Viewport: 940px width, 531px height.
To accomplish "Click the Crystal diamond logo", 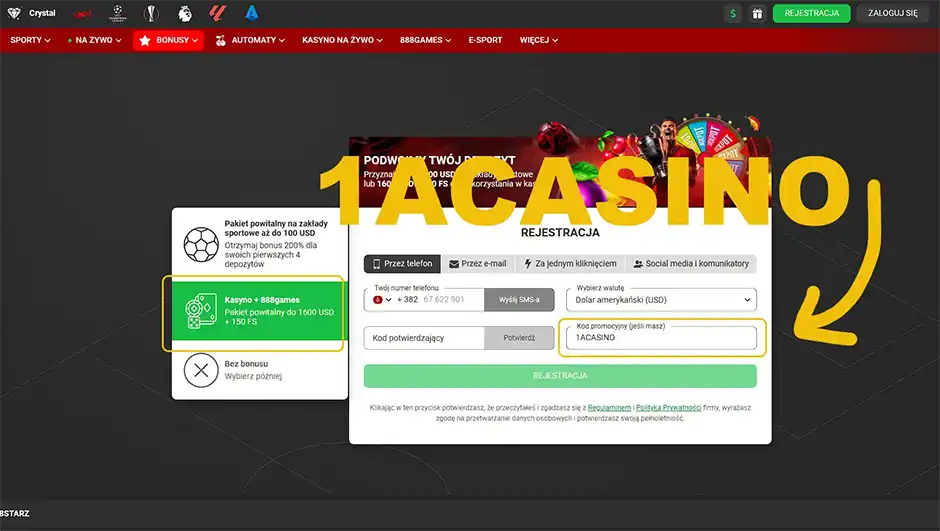I will click(x=14, y=13).
